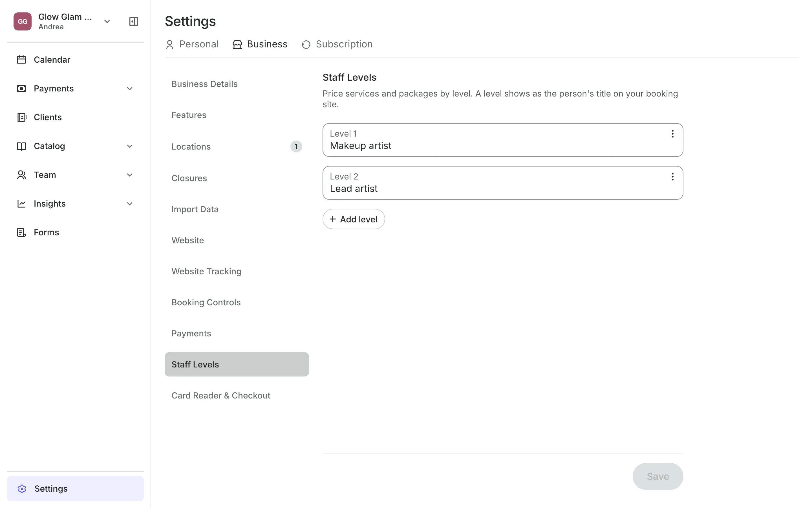
Task: Edit the Level 1 Makeup artist field
Action: click(x=503, y=140)
